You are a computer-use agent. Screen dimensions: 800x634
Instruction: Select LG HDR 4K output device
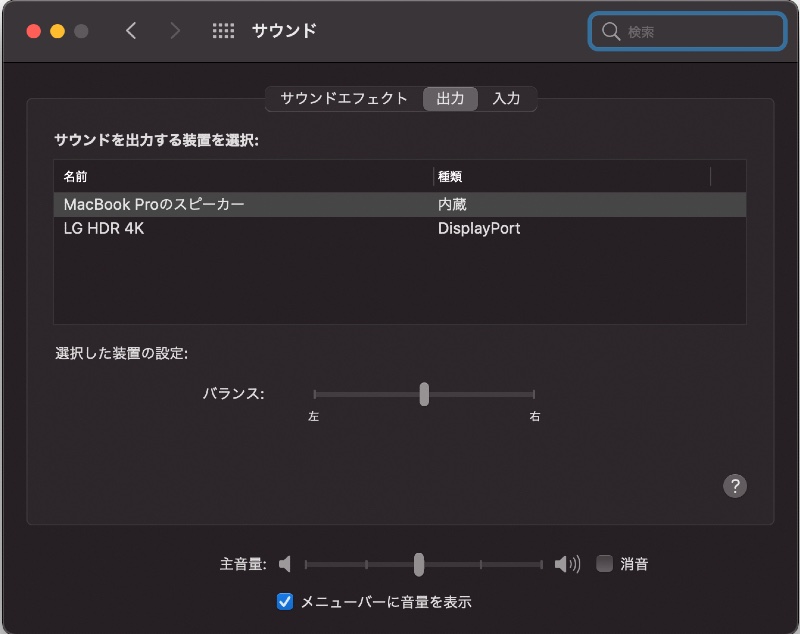[x=105, y=228]
